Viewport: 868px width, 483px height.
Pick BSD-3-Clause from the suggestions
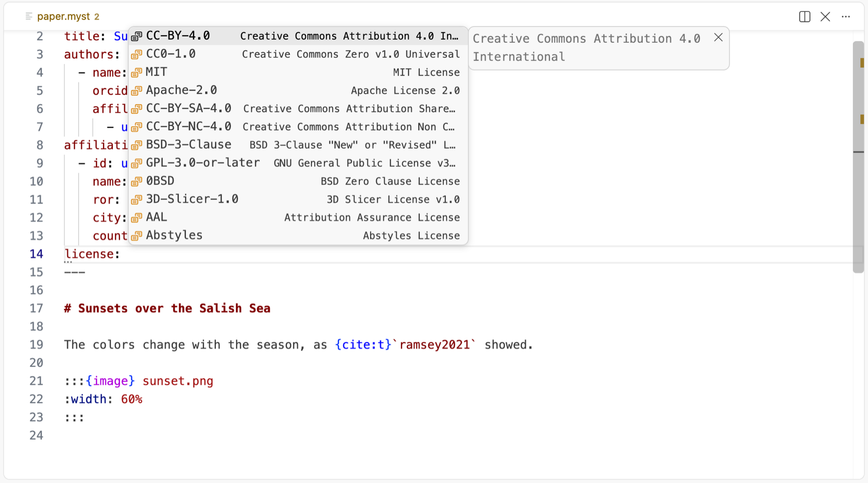pos(298,145)
